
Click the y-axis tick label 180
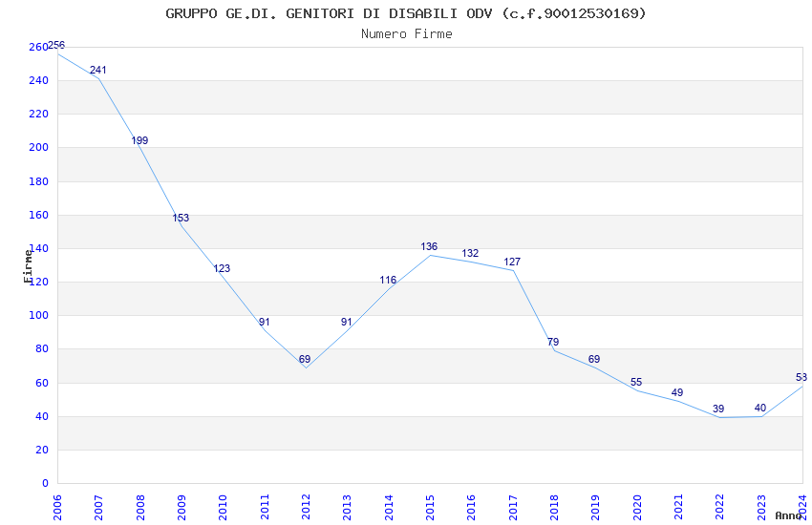pos(39,181)
